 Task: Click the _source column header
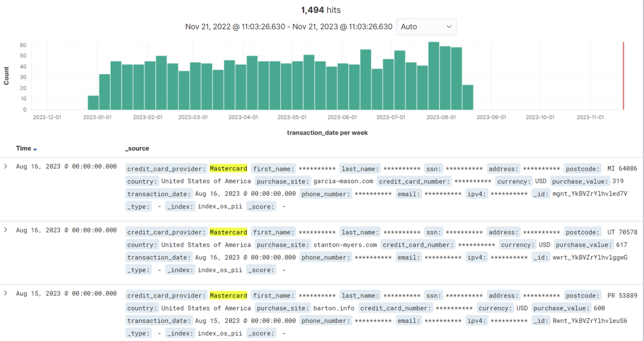click(x=137, y=148)
